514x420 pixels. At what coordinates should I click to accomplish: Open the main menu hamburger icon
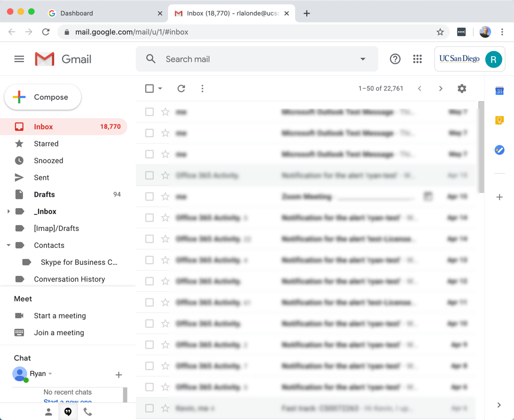click(x=19, y=59)
